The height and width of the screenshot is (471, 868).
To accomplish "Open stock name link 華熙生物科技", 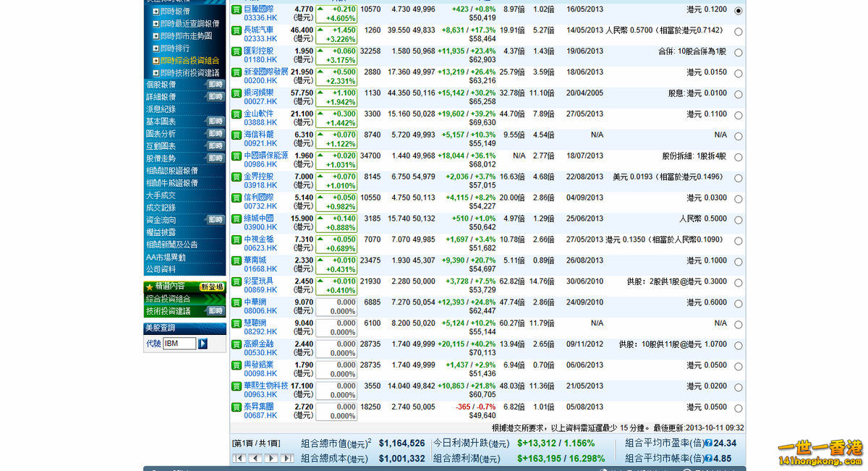I will click(x=265, y=386).
